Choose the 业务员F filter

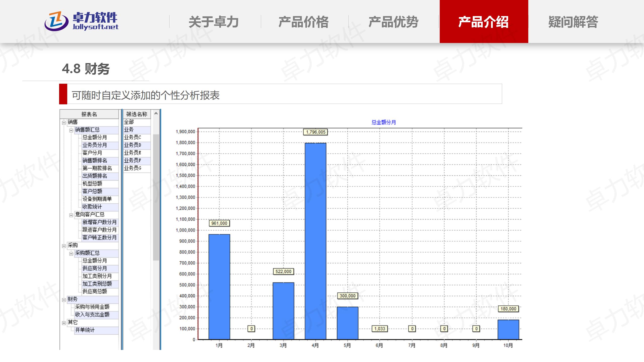coord(137,161)
